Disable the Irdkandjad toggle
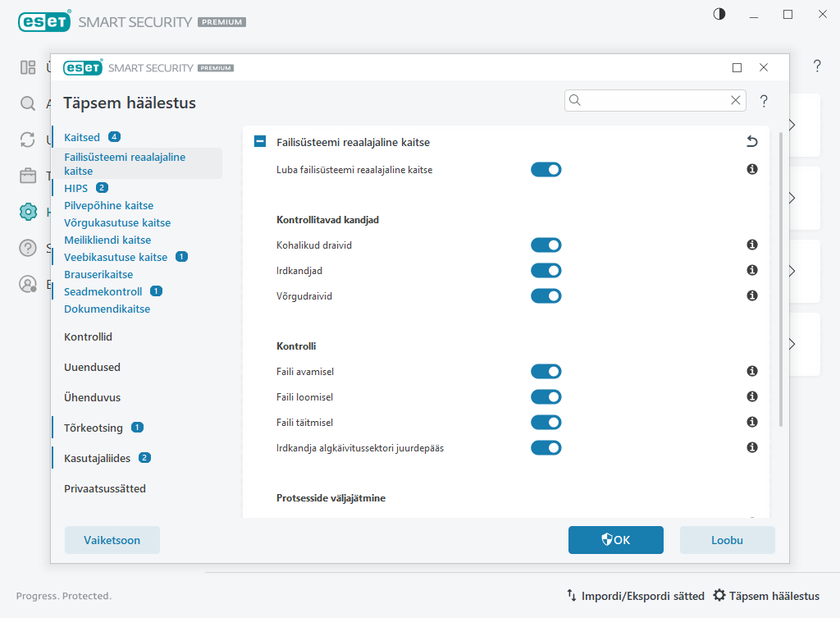The width and height of the screenshot is (840, 618). [546, 270]
